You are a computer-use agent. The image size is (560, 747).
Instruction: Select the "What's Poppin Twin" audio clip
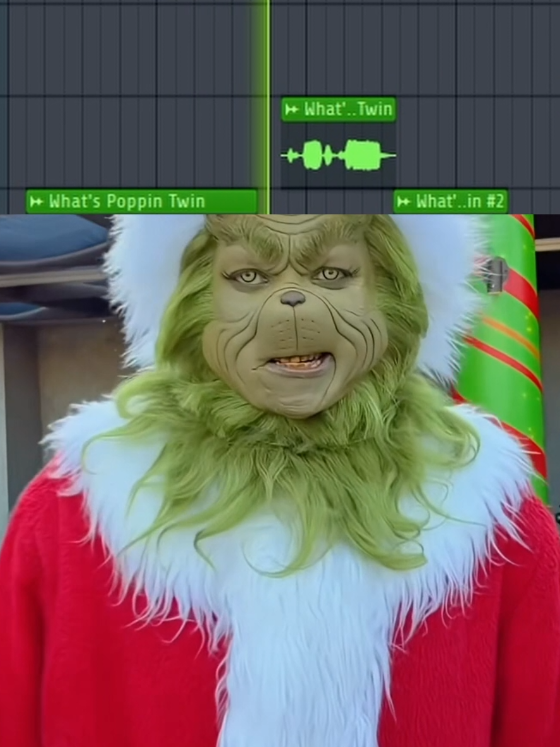click(142, 201)
